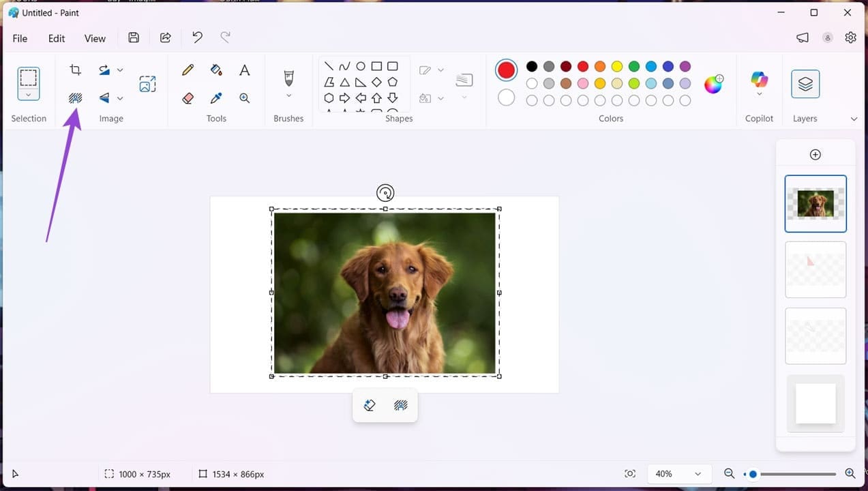Image resolution: width=868 pixels, height=491 pixels.
Task: Open the zoom level dropdown
Action: [x=697, y=473]
